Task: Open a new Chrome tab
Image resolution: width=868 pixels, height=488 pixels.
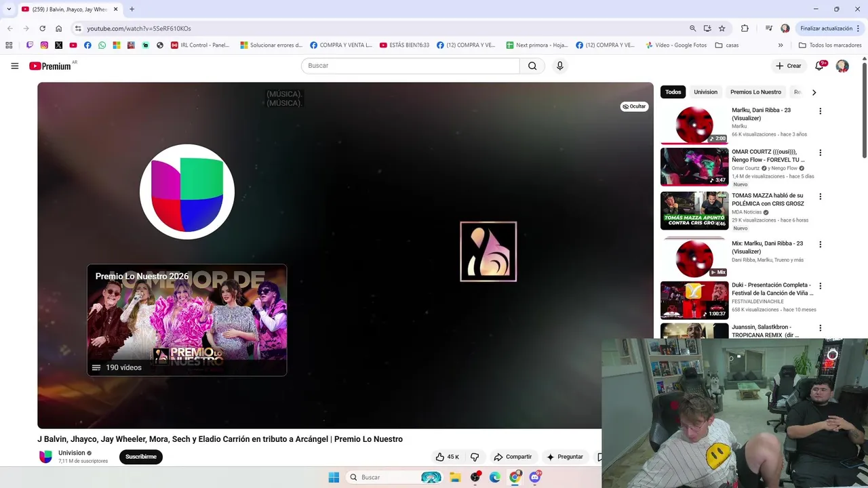Action: (132, 9)
